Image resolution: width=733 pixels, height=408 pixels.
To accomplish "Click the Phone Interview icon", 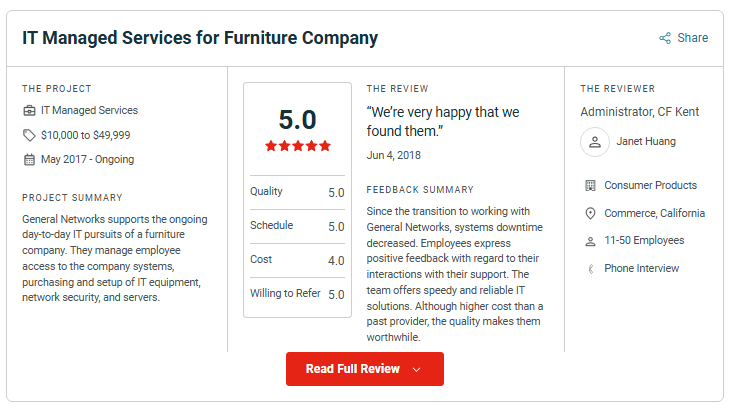I will tap(590, 268).
